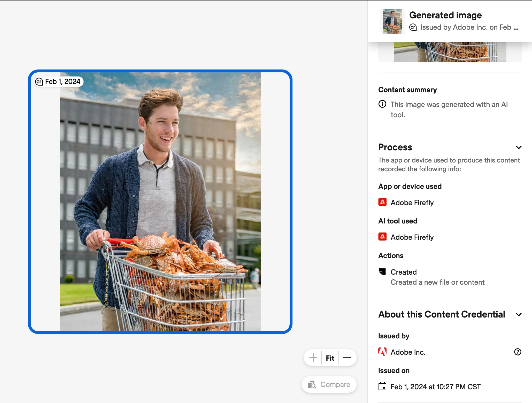Click the Content Credentials pin on the image
This screenshot has width=532, height=403.
pyautogui.click(x=39, y=82)
